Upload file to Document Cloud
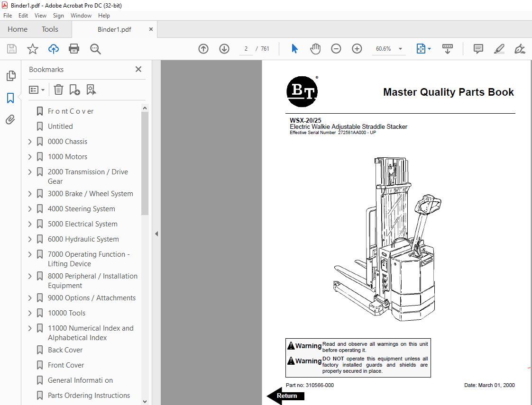 click(x=53, y=49)
